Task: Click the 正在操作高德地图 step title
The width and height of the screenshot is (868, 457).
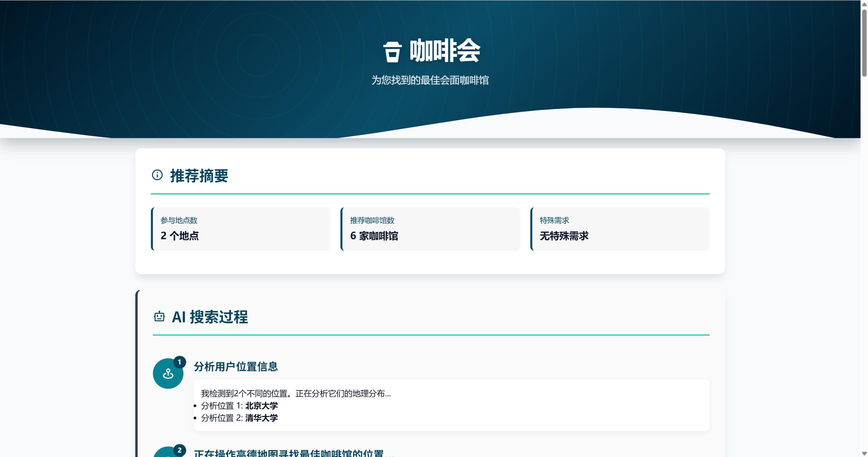Action: 293,453
